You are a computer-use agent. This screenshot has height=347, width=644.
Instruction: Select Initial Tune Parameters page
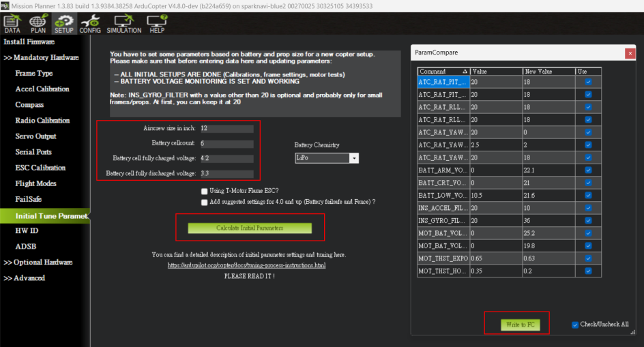pos(45,216)
